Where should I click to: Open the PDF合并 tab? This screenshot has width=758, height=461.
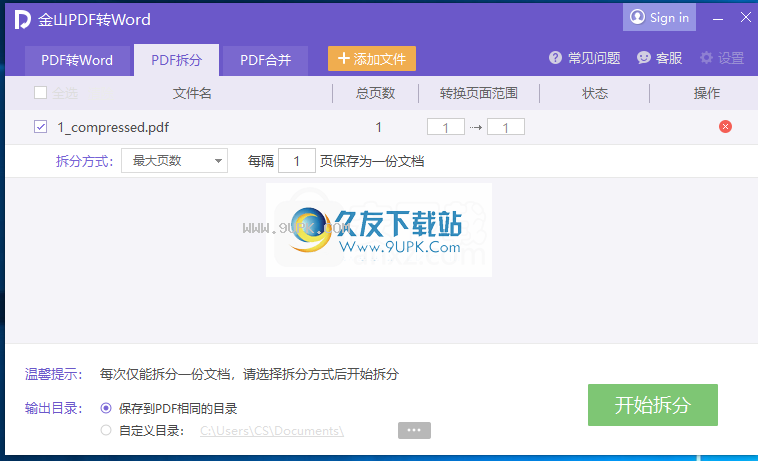click(x=265, y=60)
